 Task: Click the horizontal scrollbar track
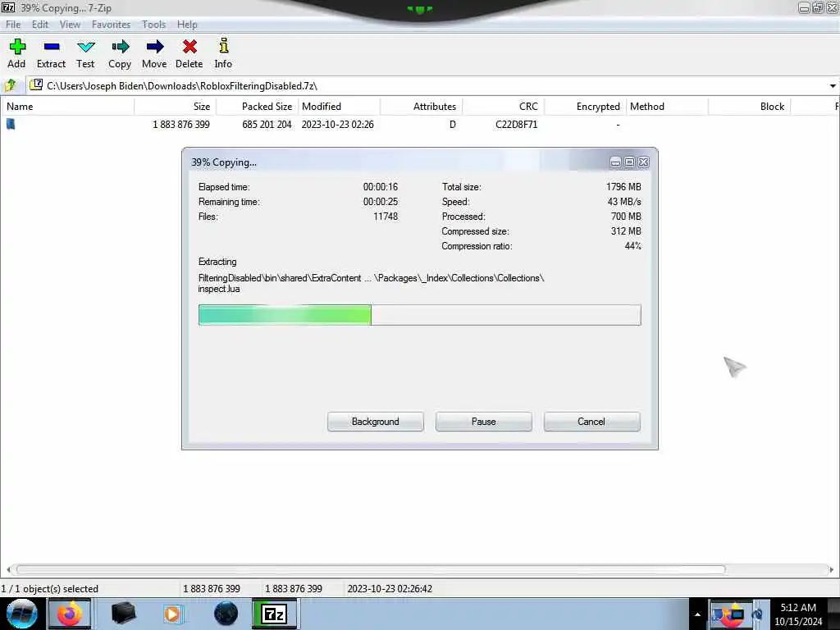pos(419,569)
